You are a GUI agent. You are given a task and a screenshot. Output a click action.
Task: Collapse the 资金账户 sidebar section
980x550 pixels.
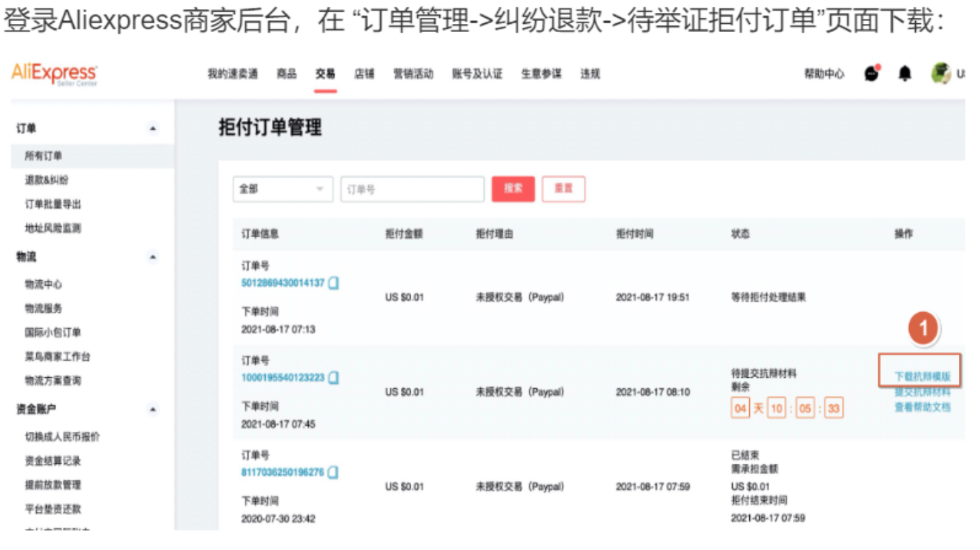[x=153, y=410]
